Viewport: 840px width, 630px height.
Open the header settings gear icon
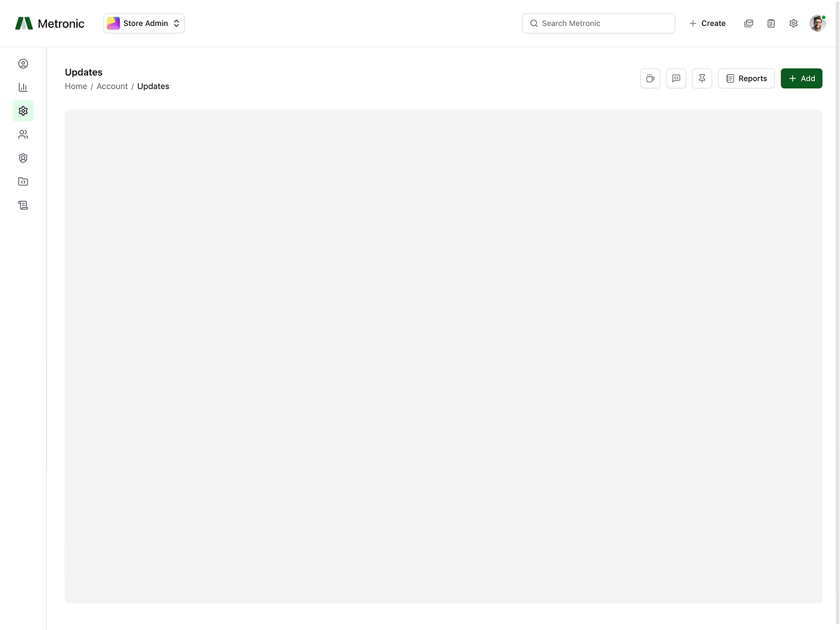[794, 23]
